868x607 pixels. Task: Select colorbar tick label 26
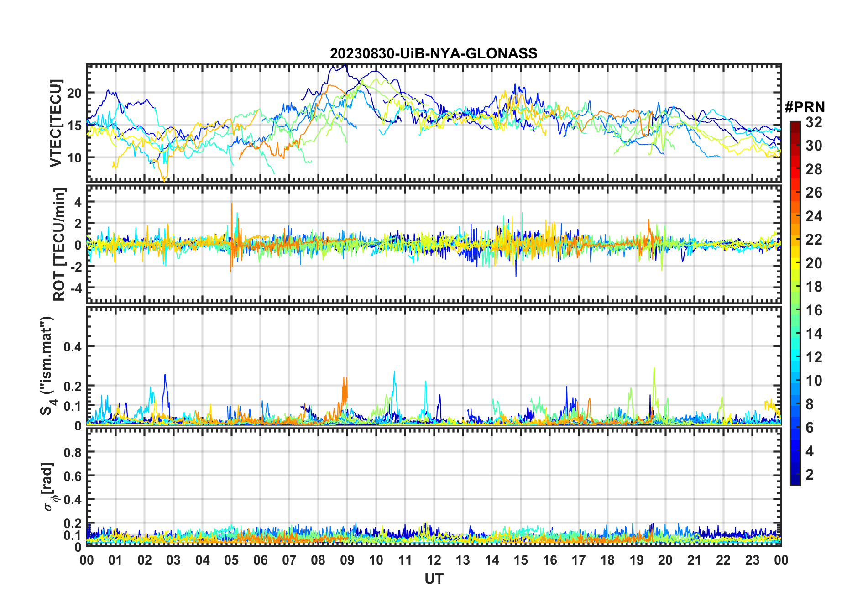point(814,193)
